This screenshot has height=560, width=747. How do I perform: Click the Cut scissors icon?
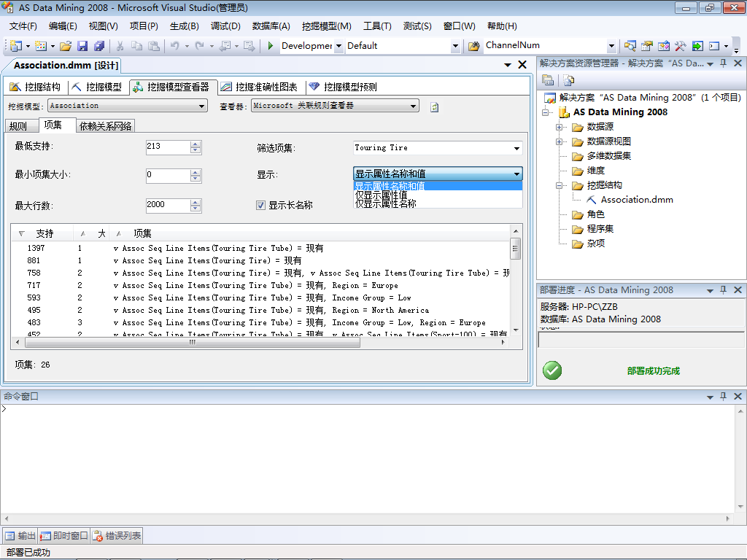pyautogui.click(x=120, y=46)
